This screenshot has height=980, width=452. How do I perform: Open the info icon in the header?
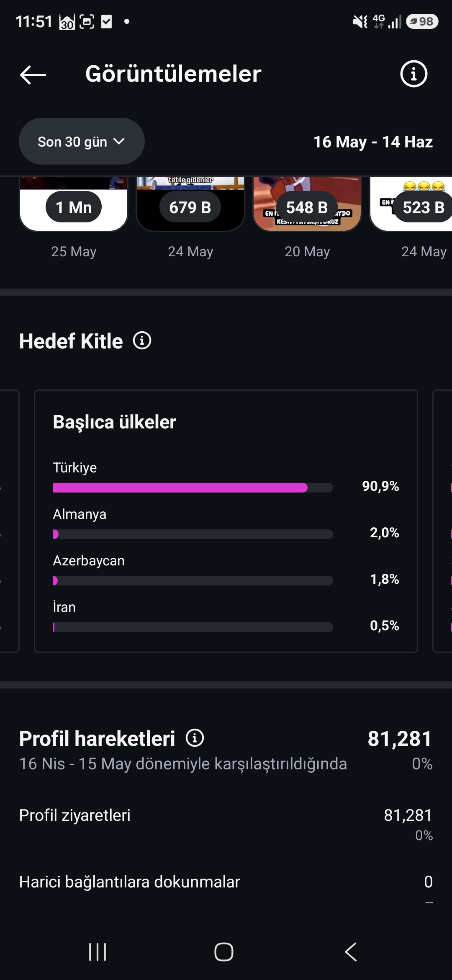point(413,74)
